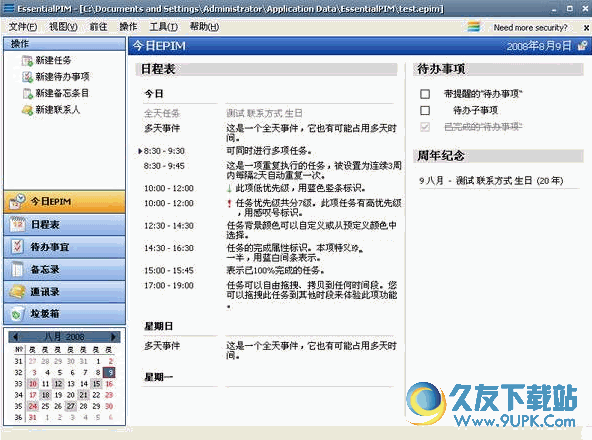Switch to the 通讯录 module button
The width and height of the screenshot is (592, 440).
(x=65, y=291)
